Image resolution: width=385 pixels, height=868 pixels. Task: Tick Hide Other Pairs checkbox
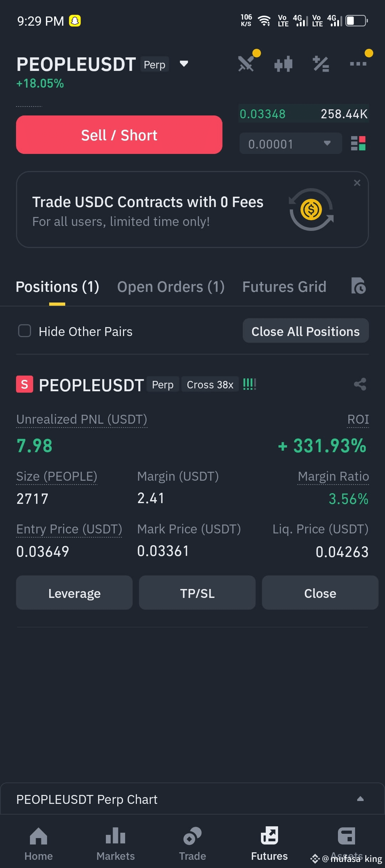coord(25,331)
